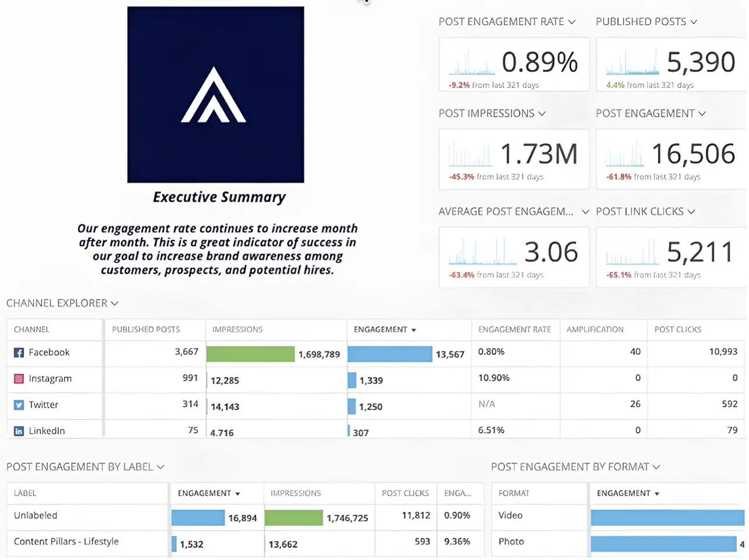Select the Twitter channel row

click(x=376, y=406)
